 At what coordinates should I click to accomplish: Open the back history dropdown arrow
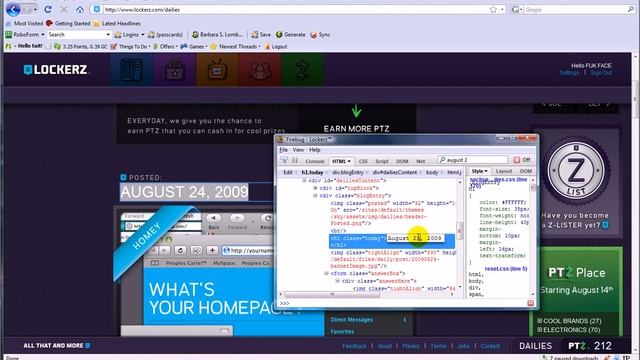point(36,9)
